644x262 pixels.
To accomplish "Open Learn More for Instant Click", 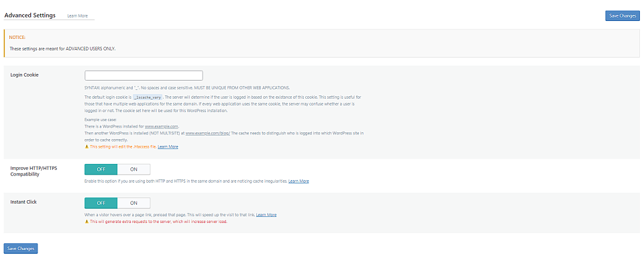I will click(266, 215).
